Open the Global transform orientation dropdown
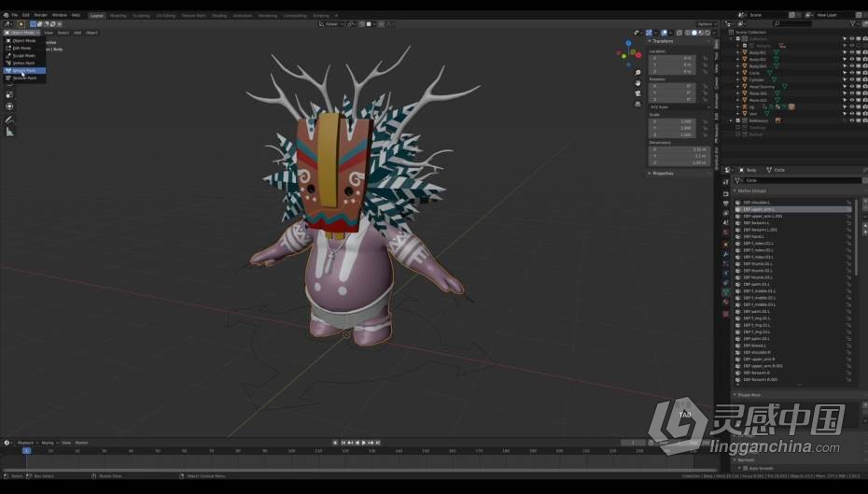This screenshot has height=494, width=868. click(331, 24)
